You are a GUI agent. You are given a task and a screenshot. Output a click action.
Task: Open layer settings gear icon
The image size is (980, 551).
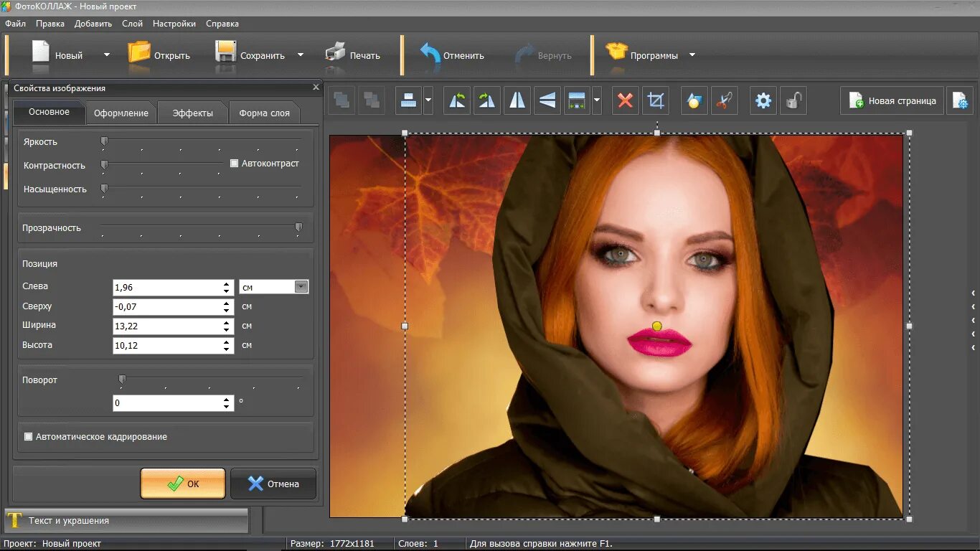pyautogui.click(x=763, y=101)
